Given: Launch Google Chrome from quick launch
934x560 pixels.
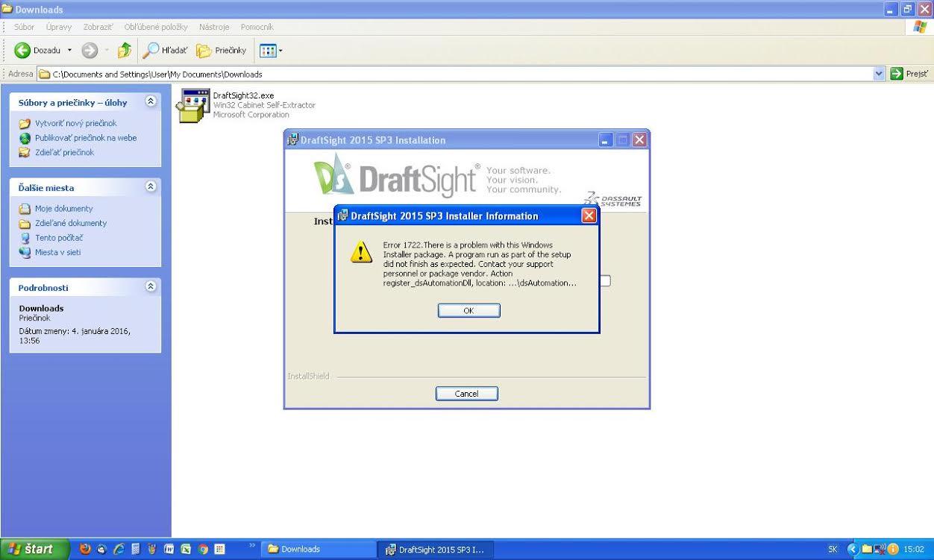Looking at the screenshot, I should (x=203, y=550).
